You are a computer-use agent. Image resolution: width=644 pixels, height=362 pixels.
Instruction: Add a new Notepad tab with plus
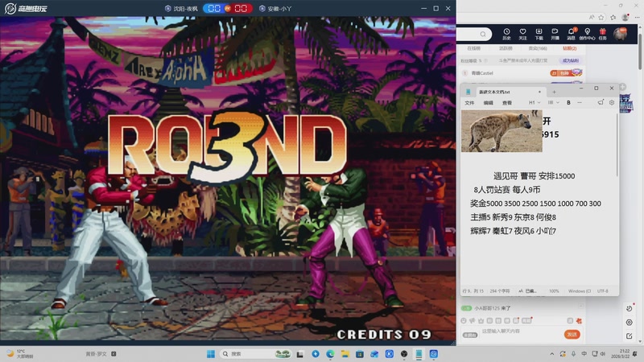tap(554, 92)
